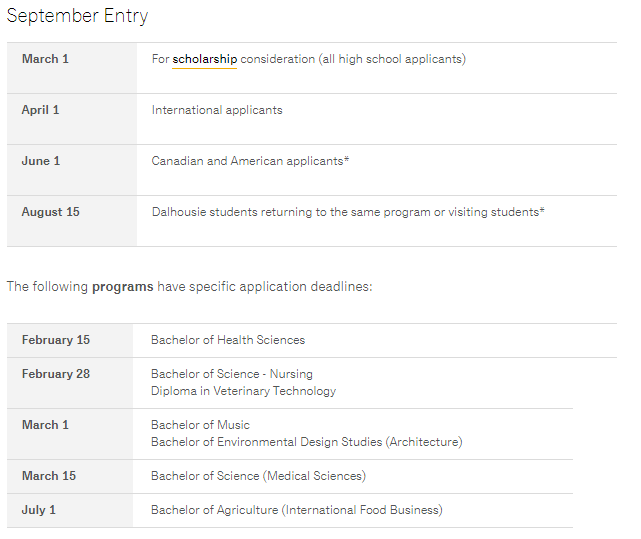Click Bachelor of Environmental Design Studies (Architecture)
This screenshot has height=539, width=641.
coord(306,442)
